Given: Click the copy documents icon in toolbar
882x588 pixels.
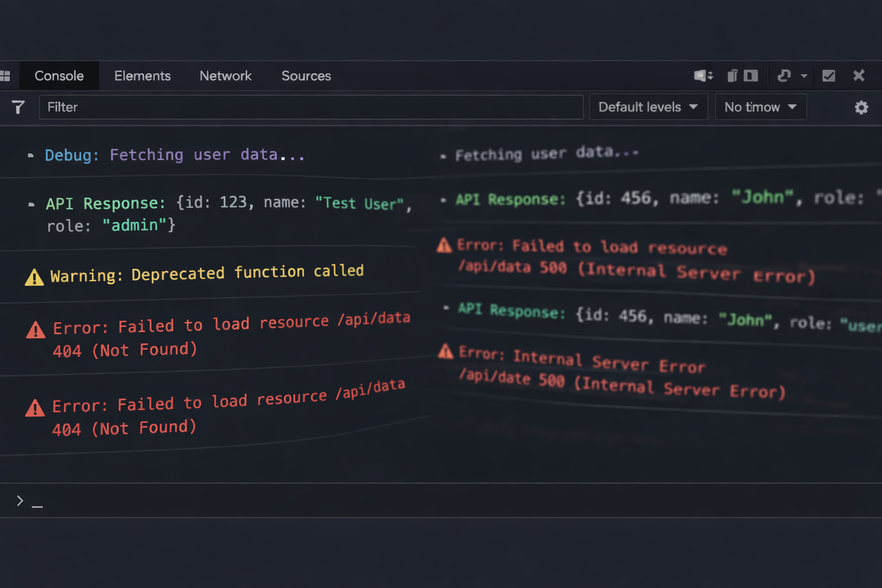Looking at the screenshot, I should click(x=732, y=76).
